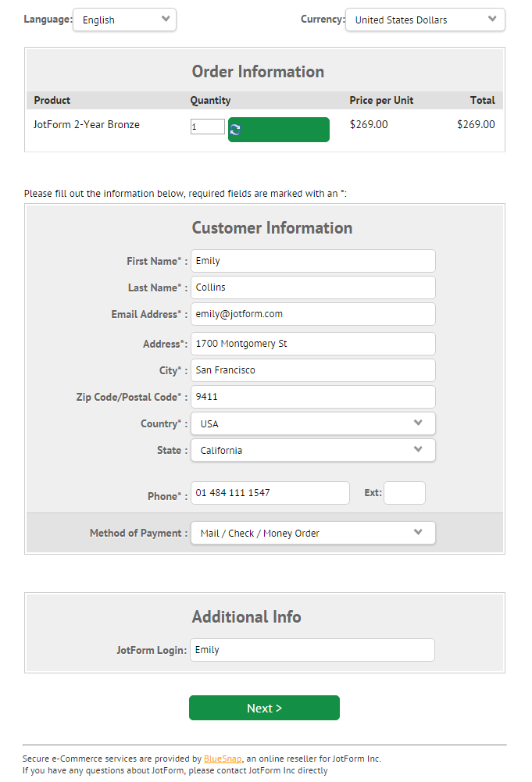Click the Phone number field
Image resolution: width=532 pixels, height=782 pixels.
point(270,493)
